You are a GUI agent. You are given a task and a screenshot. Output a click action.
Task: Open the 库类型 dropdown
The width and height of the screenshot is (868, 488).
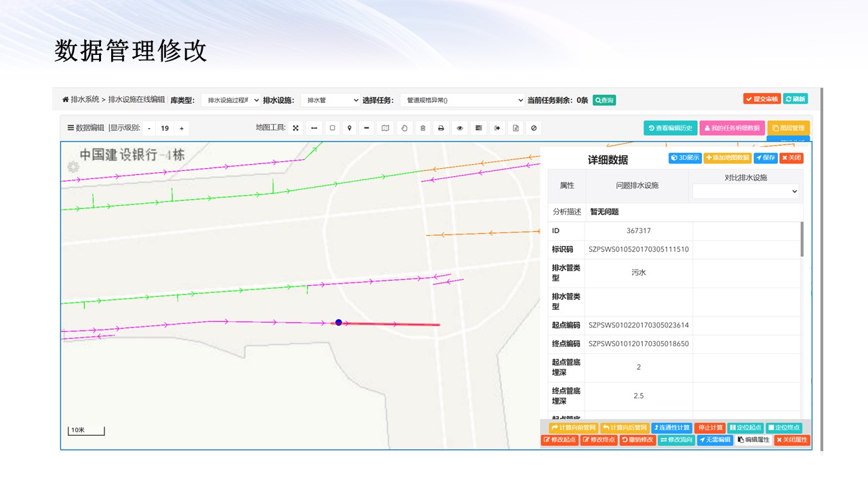[231, 100]
